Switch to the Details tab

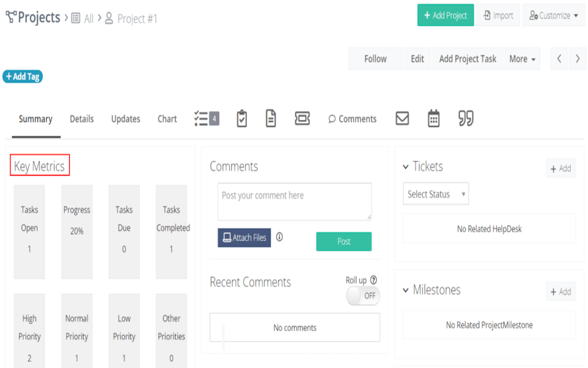[81, 119]
